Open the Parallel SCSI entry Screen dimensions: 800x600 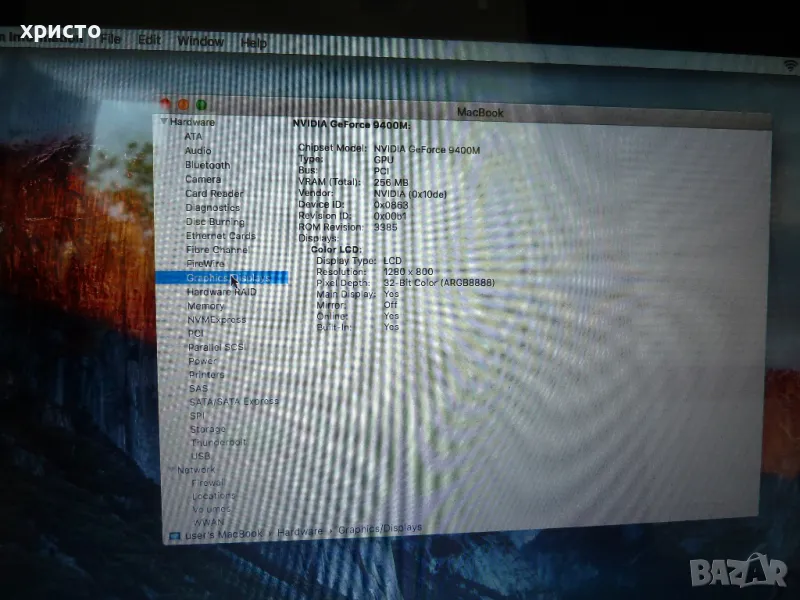pos(216,347)
